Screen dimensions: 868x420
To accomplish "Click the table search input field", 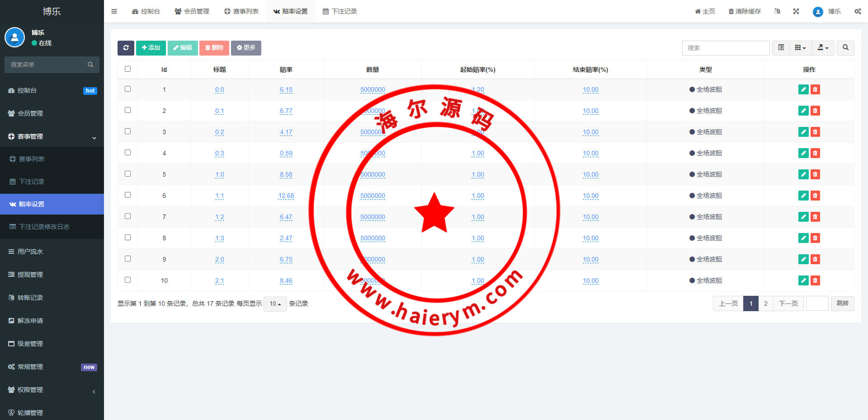I will [726, 48].
